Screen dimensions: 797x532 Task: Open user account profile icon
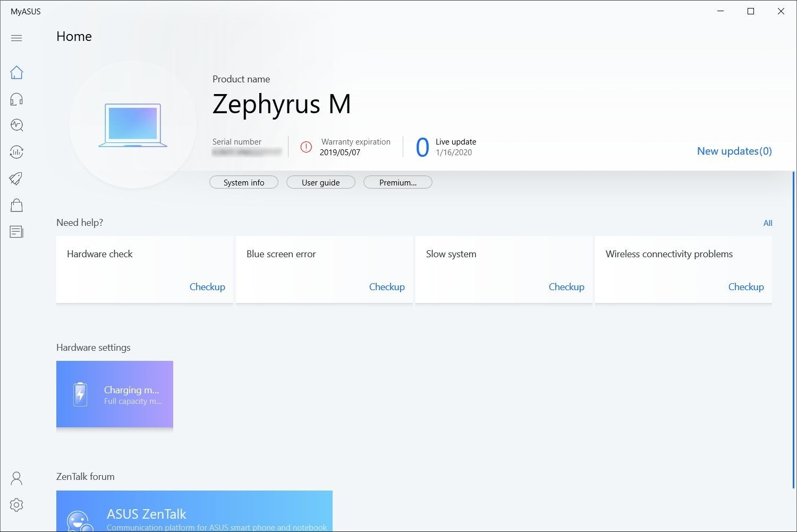(x=16, y=478)
